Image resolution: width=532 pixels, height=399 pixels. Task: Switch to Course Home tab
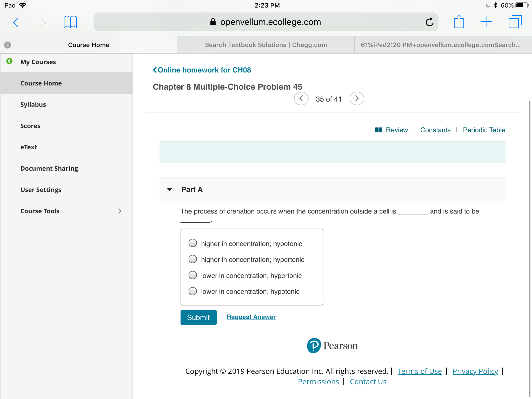pyautogui.click(x=88, y=45)
